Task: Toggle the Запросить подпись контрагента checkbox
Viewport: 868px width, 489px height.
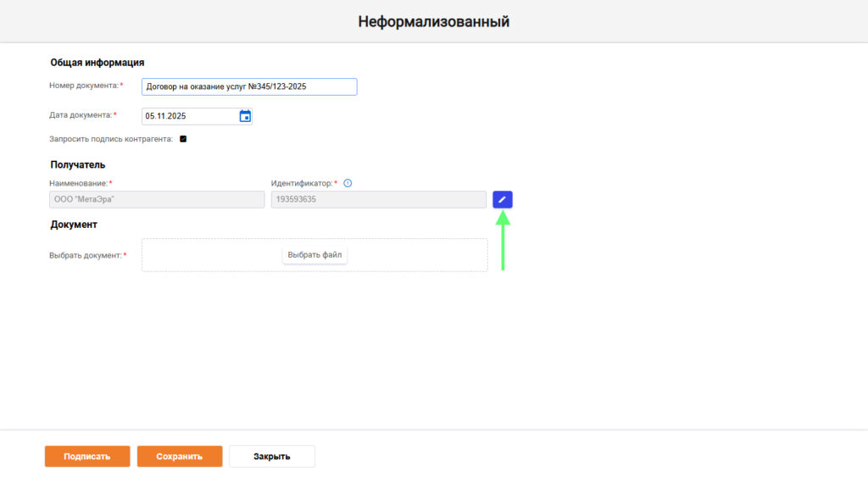Action: pos(183,139)
